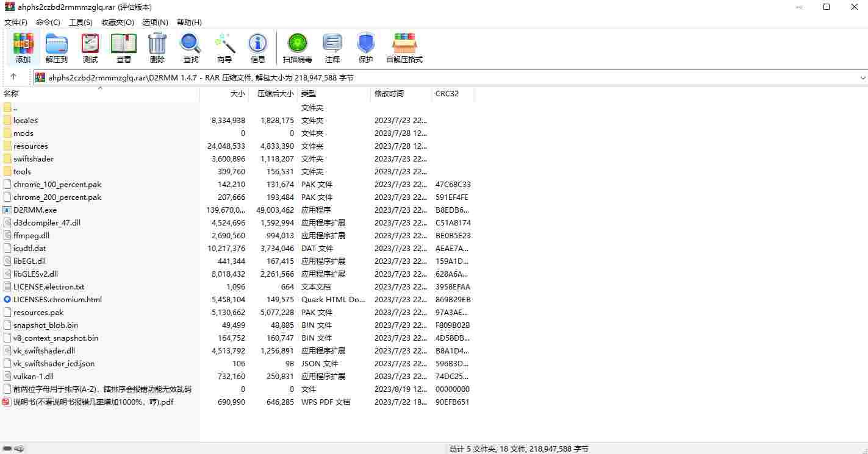This screenshot has height=454, width=868.
Task: Open the 命令(C) menu
Action: click(48, 22)
